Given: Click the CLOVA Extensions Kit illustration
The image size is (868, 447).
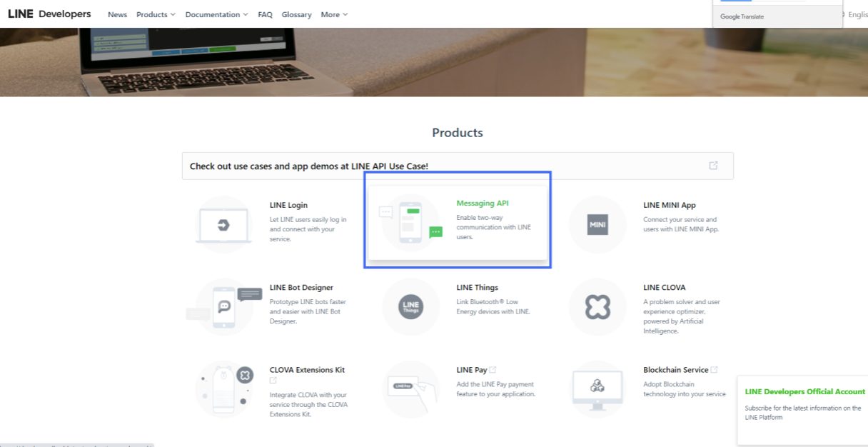Looking at the screenshot, I should click(224, 389).
